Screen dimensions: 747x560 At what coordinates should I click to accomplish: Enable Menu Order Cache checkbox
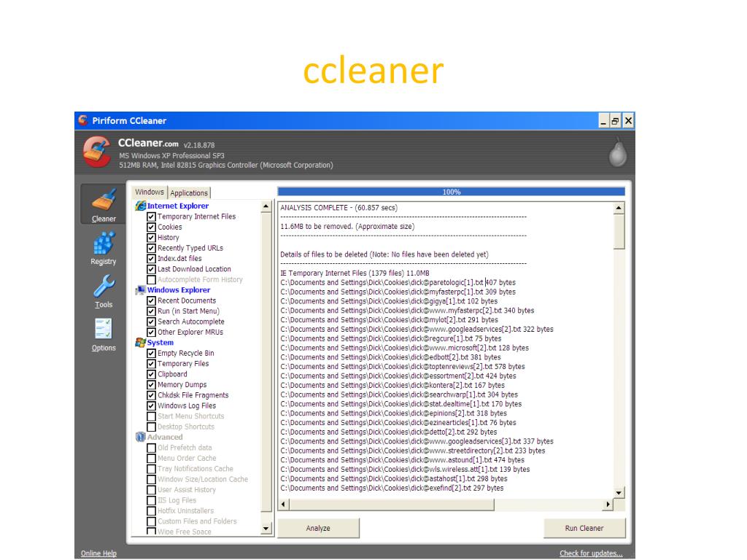[151, 458]
